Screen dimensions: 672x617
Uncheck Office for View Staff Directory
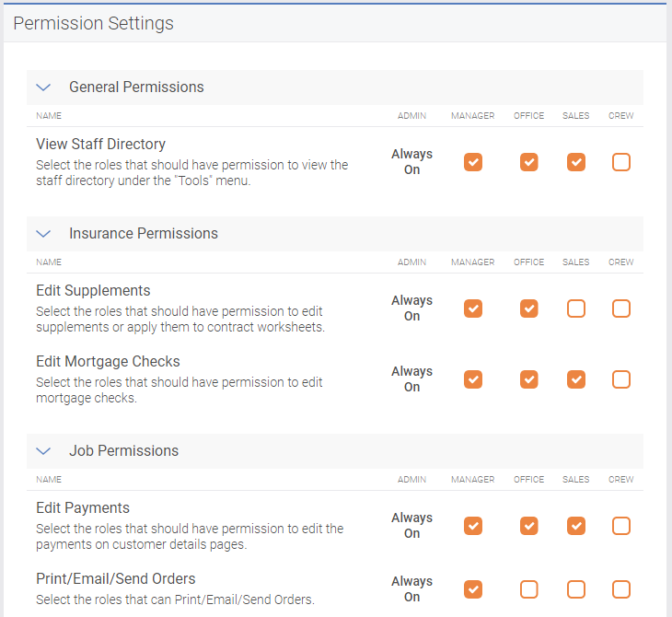point(529,162)
